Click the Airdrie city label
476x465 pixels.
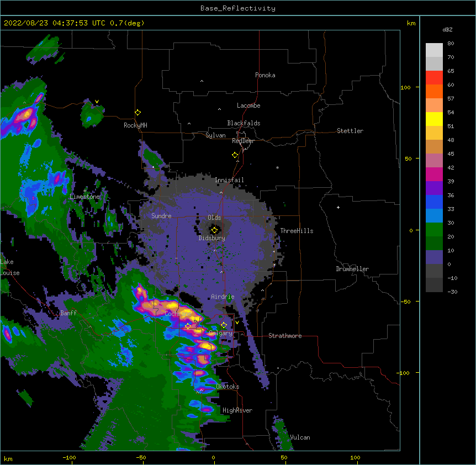223,297
